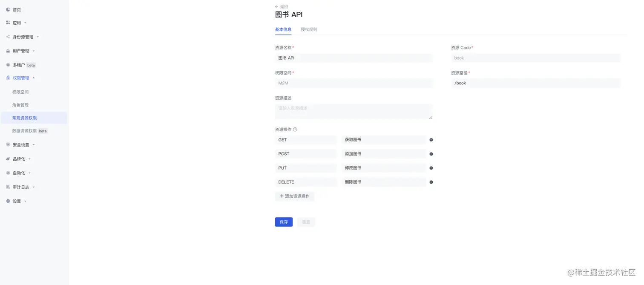Open 常规资源权限 in the sidebar

tap(34, 118)
